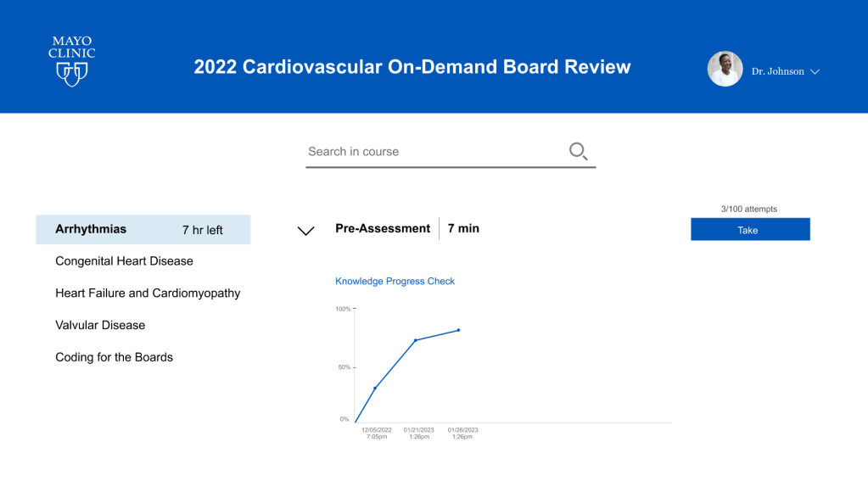Click the course title heading
868x481 pixels.
(x=412, y=67)
